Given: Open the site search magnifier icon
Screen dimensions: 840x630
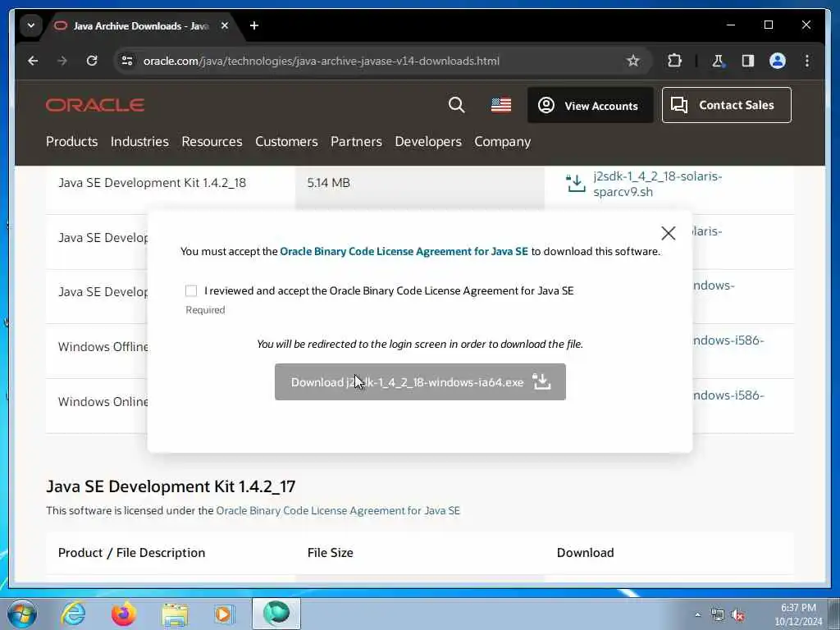Looking at the screenshot, I should coord(456,105).
